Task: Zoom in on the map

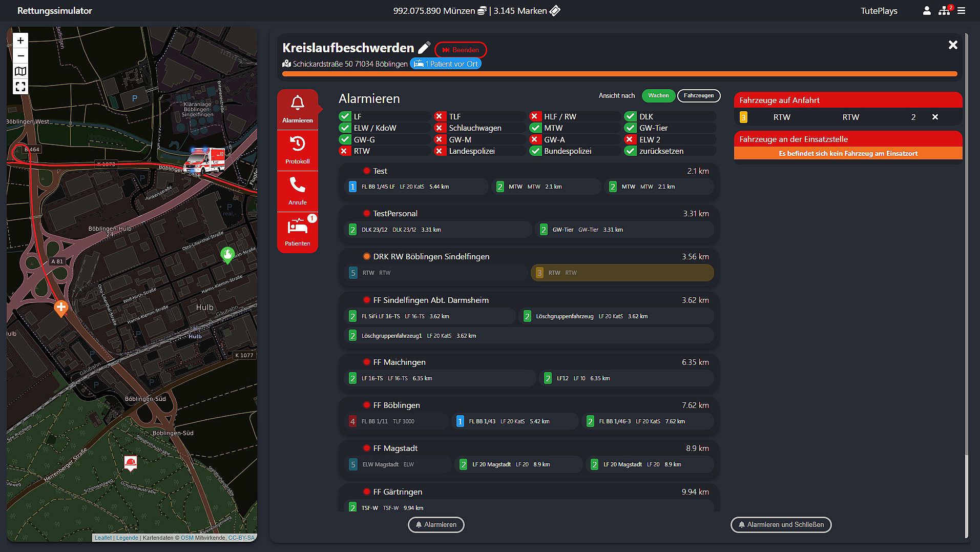Action: [x=20, y=40]
